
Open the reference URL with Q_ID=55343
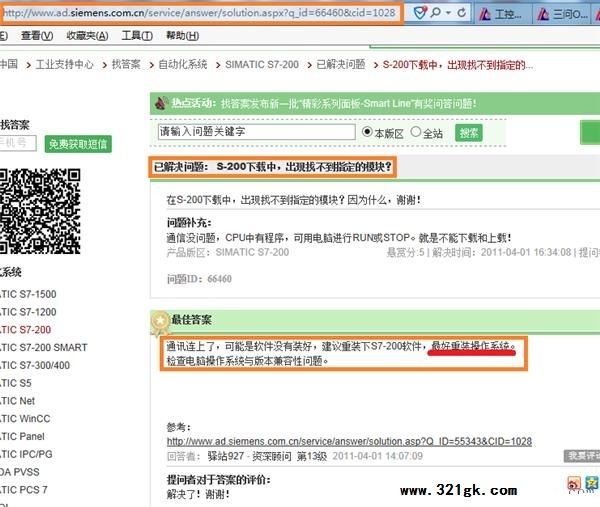(x=349, y=441)
